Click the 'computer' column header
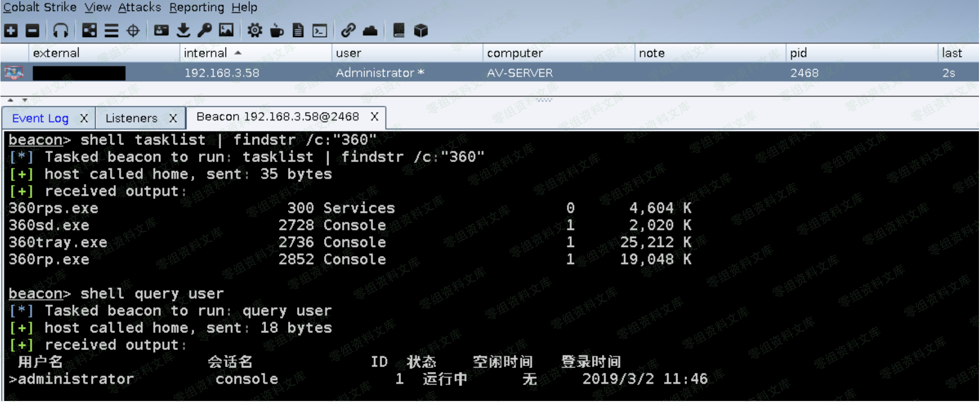Viewport: 980px width, 402px height. coord(514,53)
